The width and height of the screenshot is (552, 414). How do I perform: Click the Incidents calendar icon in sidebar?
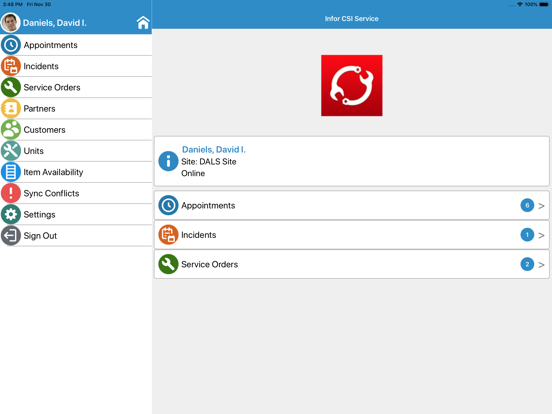(x=11, y=66)
